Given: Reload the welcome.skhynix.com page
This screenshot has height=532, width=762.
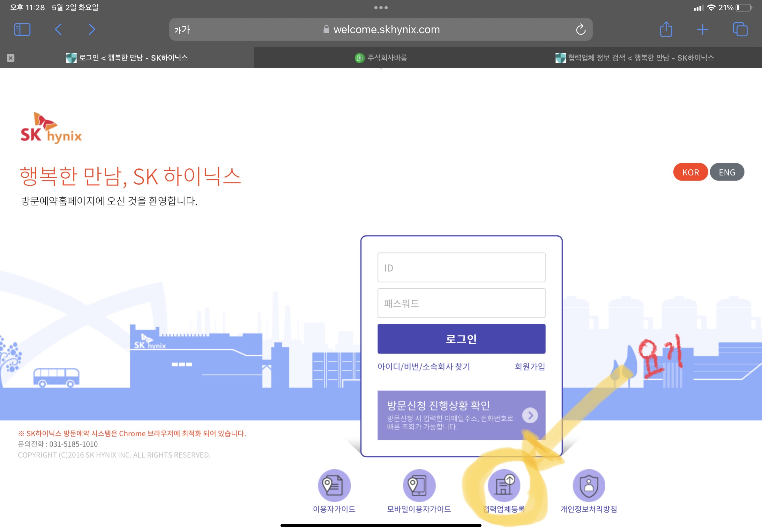Looking at the screenshot, I should tap(580, 30).
